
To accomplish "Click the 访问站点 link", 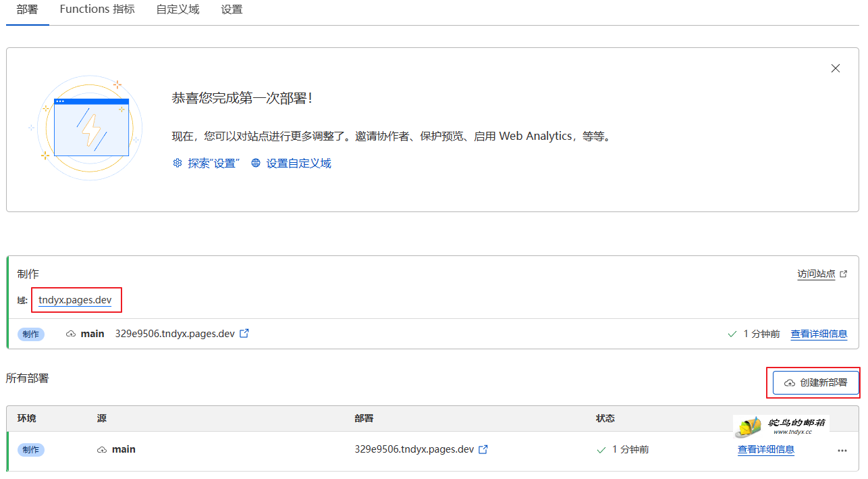I will [816, 274].
